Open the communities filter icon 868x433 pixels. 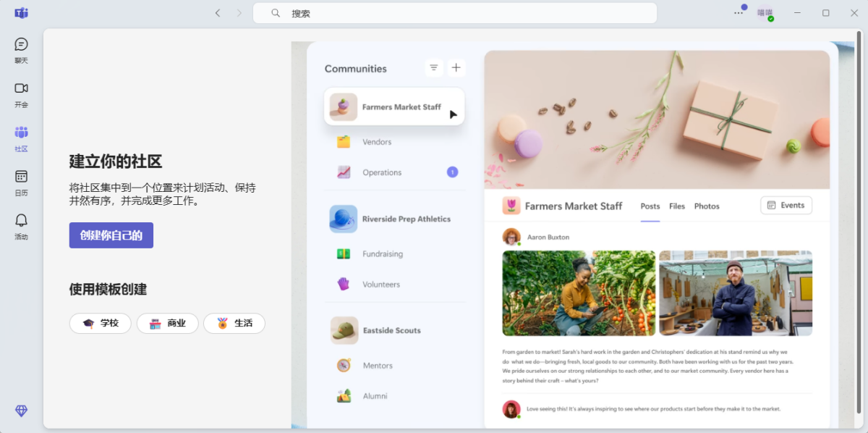tap(433, 67)
